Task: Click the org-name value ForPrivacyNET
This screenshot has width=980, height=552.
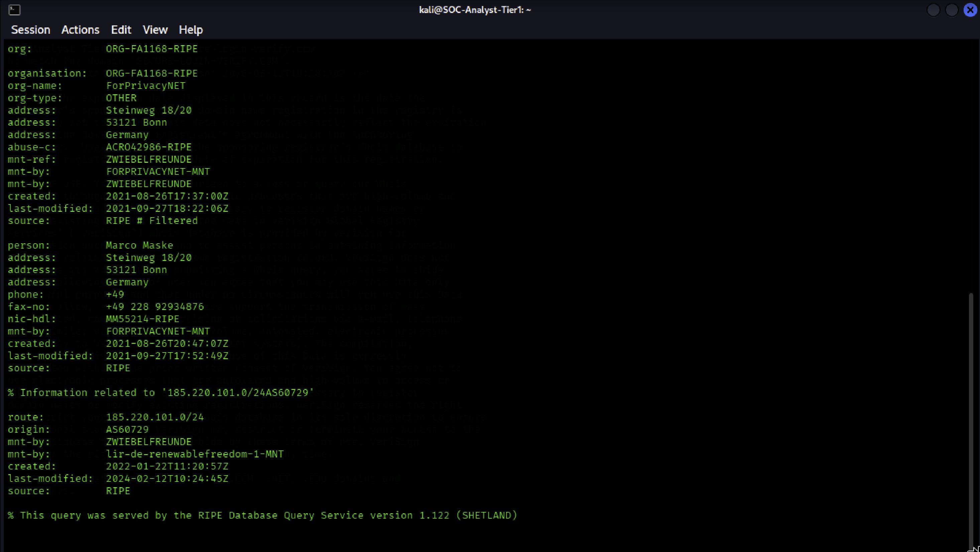Action: (x=146, y=86)
